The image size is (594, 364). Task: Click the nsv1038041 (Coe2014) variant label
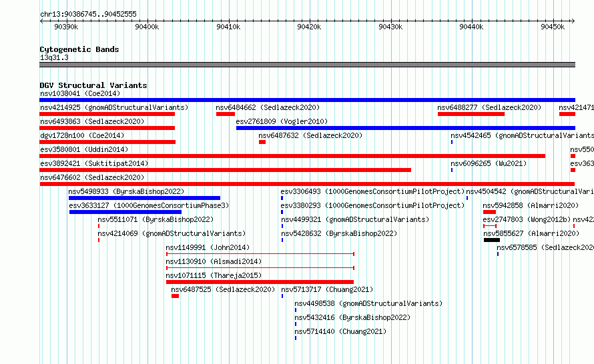(x=80, y=93)
